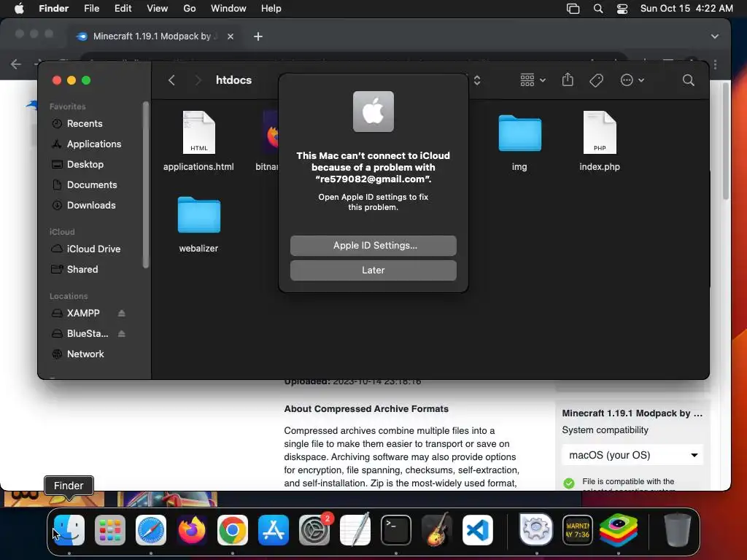The height and width of the screenshot is (560, 747).
Task: Select the applications.html file
Action: pyautogui.click(x=198, y=141)
